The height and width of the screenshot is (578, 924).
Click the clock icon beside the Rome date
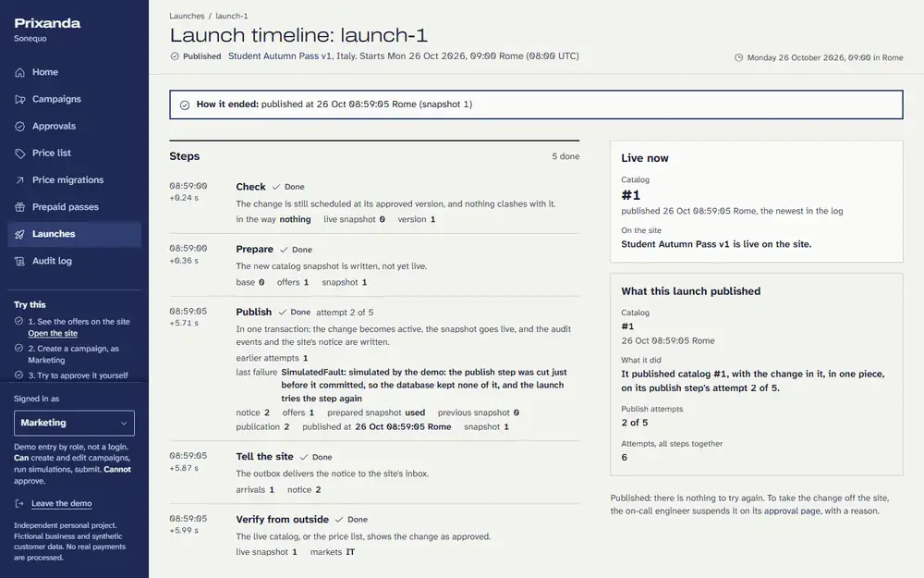pyautogui.click(x=738, y=57)
